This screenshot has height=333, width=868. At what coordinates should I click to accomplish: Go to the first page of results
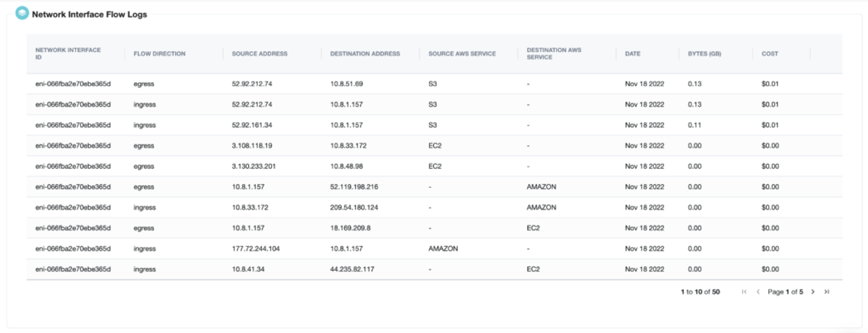tap(744, 292)
